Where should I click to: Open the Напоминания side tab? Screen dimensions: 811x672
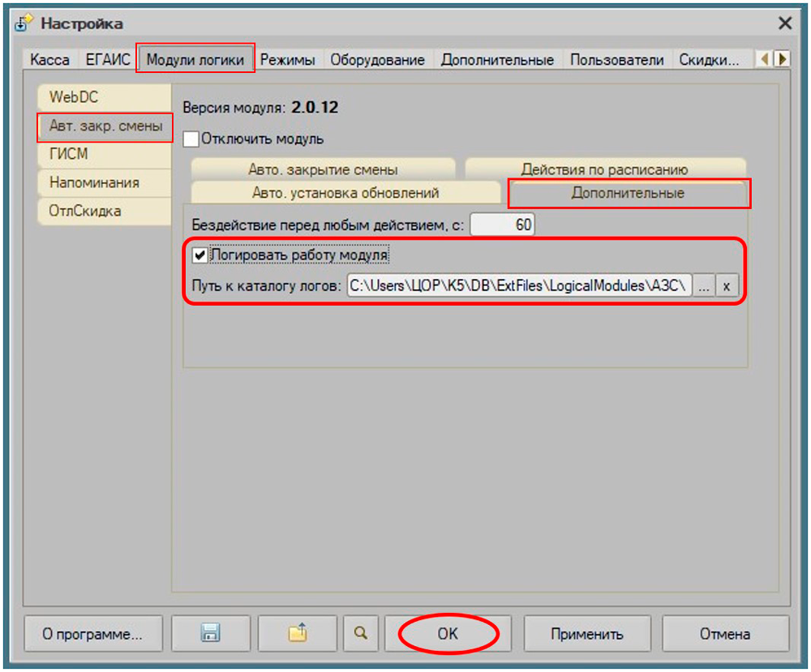tap(94, 182)
